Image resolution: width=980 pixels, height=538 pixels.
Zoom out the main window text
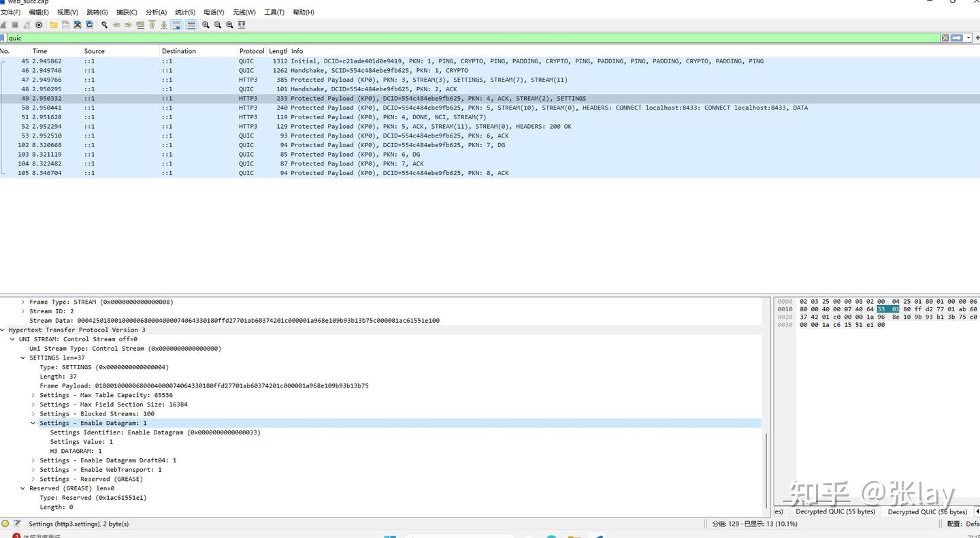pos(218,25)
